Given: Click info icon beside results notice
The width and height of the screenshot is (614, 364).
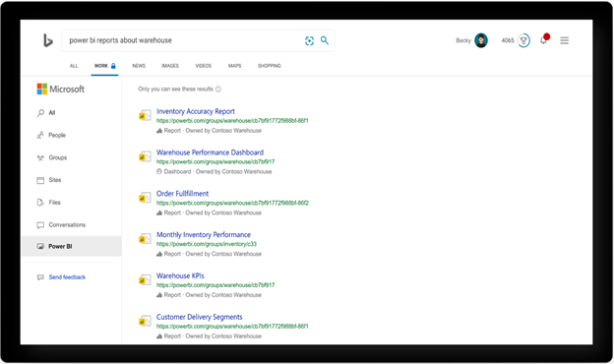Looking at the screenshot, I should pos(218,89).
